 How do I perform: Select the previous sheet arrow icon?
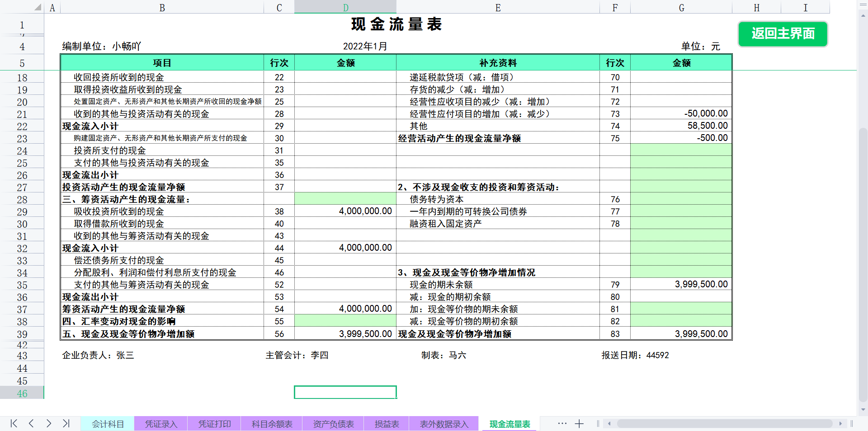coord(31,423)
